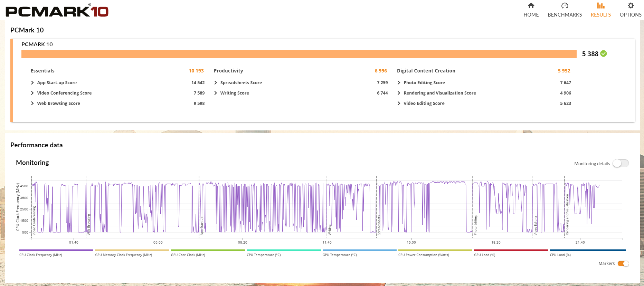Click the Video Editing chart marker

[536, 226]
